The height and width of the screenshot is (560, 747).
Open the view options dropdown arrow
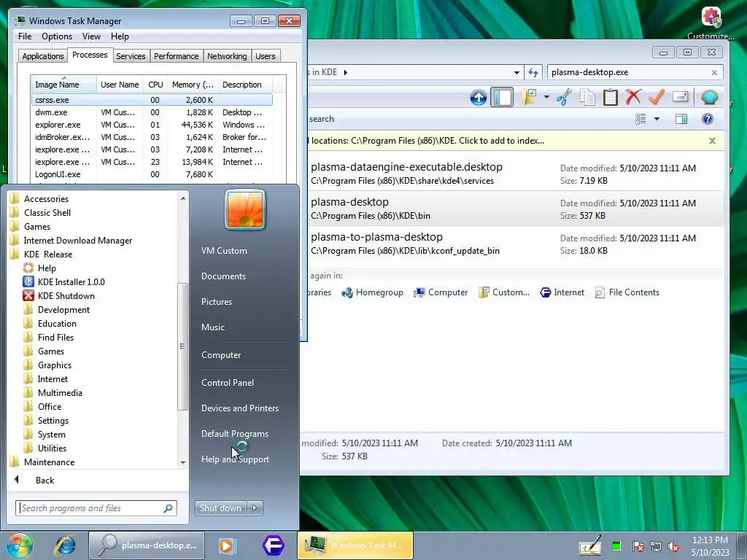[x=657, y=119]
